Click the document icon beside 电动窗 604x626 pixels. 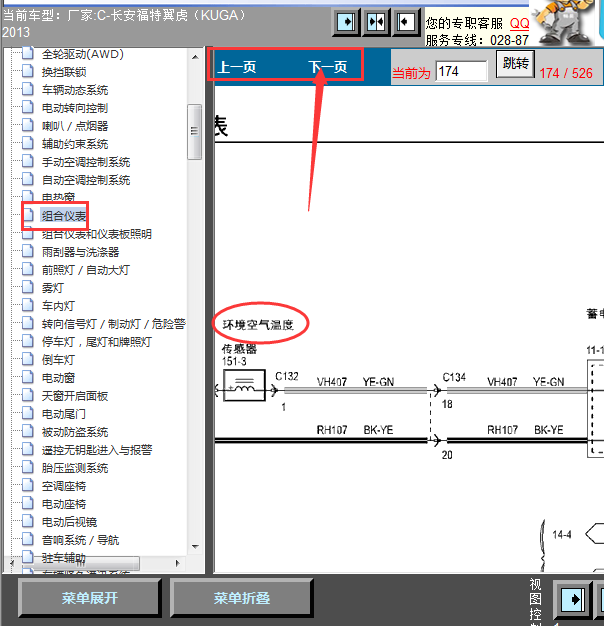pyautogui.click(x=28, y=376)
